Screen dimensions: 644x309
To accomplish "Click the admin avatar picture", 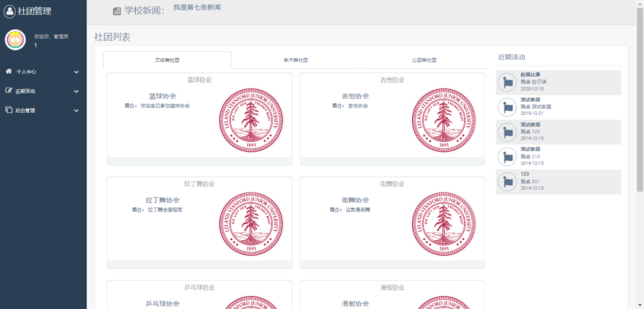I will [15, 40].
